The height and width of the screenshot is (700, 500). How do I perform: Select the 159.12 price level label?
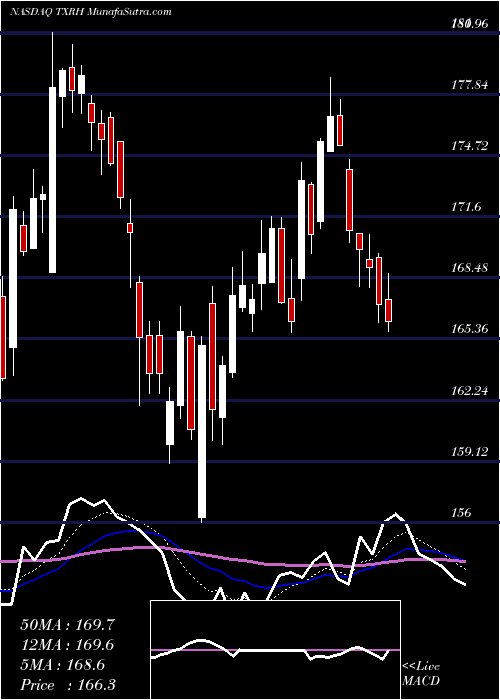470,452
